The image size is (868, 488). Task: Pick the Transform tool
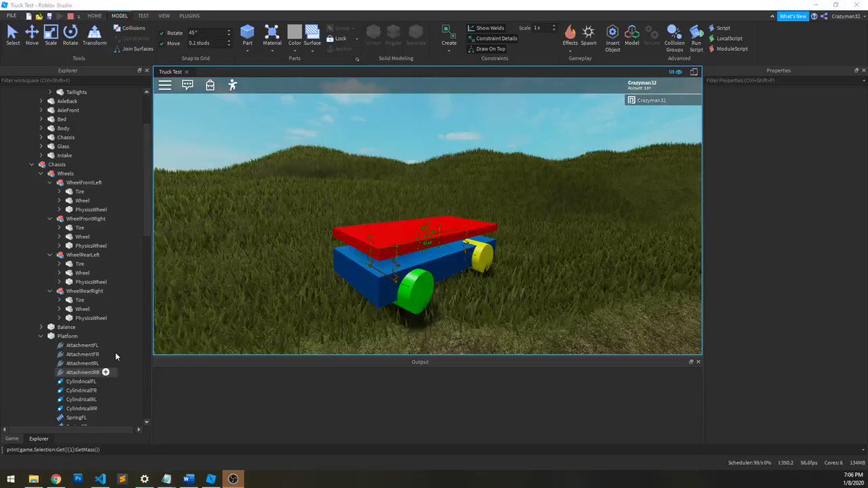94,35
